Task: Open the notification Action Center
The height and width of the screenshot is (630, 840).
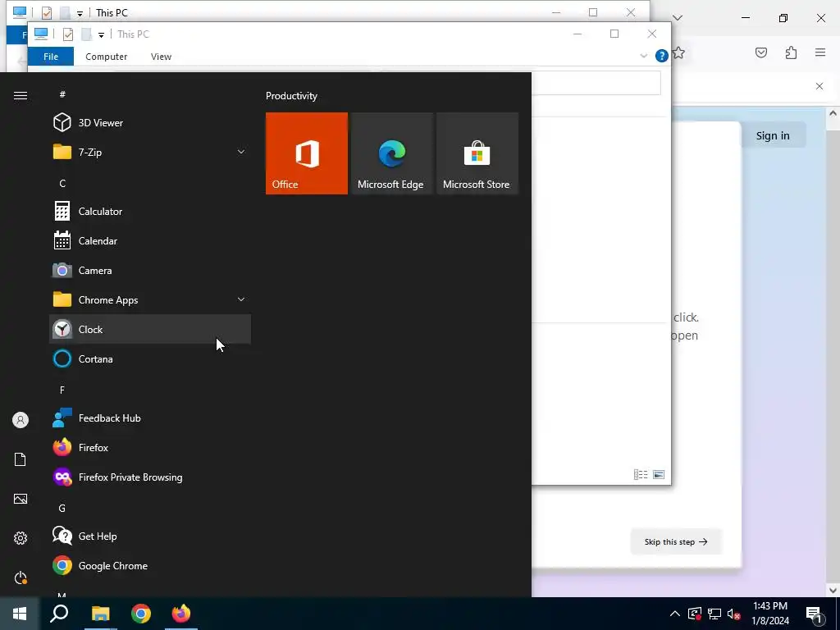Action: coord(814,614)
